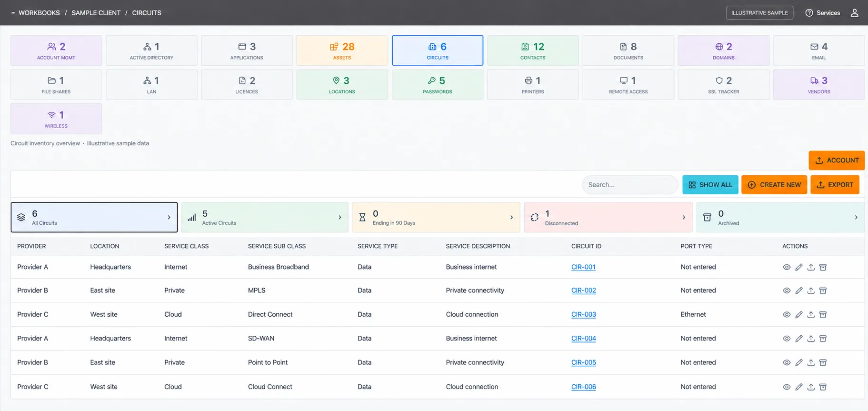This screenshot has width=868, height=411.
Task: Expand Active Circuits filter chevron
Action: (340, 218)
